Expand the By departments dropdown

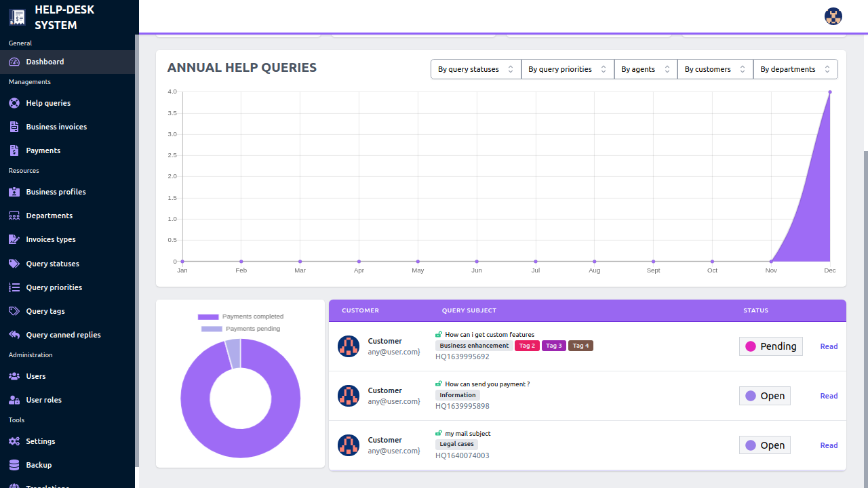(x=795, y=69)
